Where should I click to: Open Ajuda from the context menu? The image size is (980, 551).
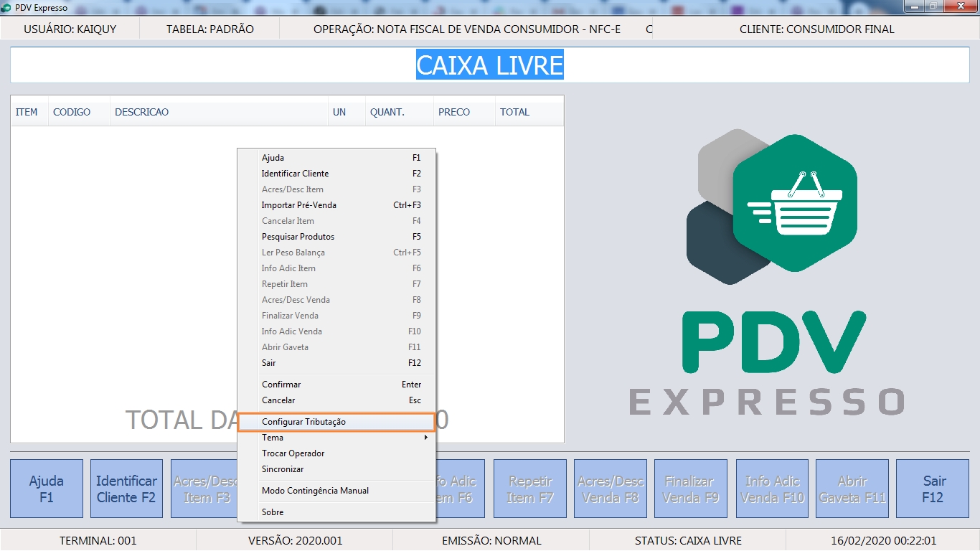coord(336,158)
